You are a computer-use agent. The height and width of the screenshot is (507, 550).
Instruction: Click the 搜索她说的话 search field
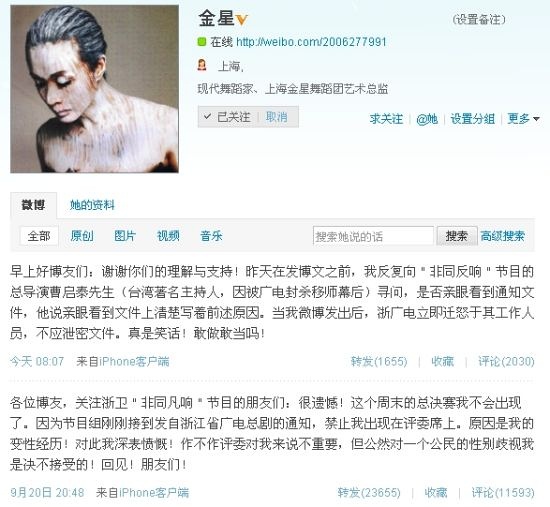pyautogui.click(x=373, y=236)
